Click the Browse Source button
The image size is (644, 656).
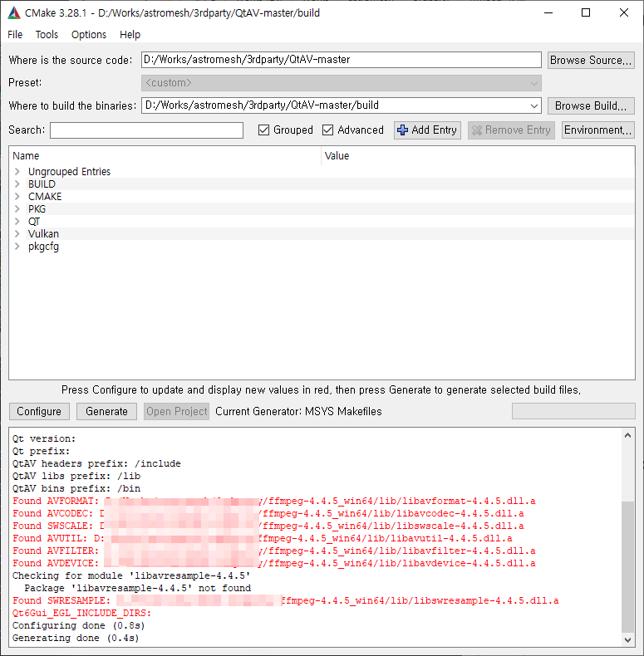[x=591, y=61]
